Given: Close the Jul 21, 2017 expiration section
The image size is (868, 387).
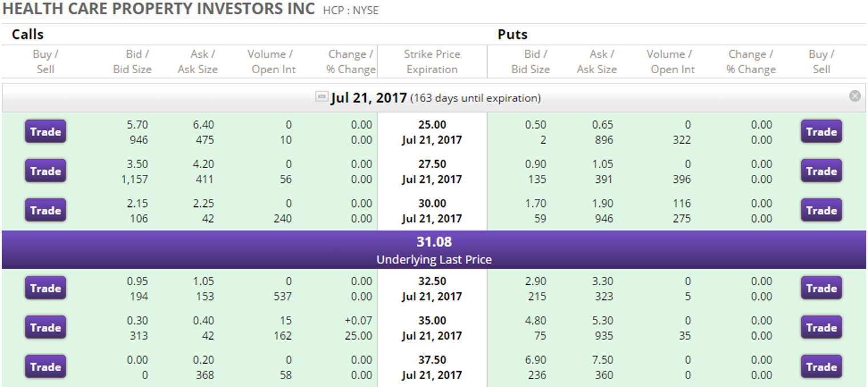Looking at the screenshot, I should tap(855, 96).
